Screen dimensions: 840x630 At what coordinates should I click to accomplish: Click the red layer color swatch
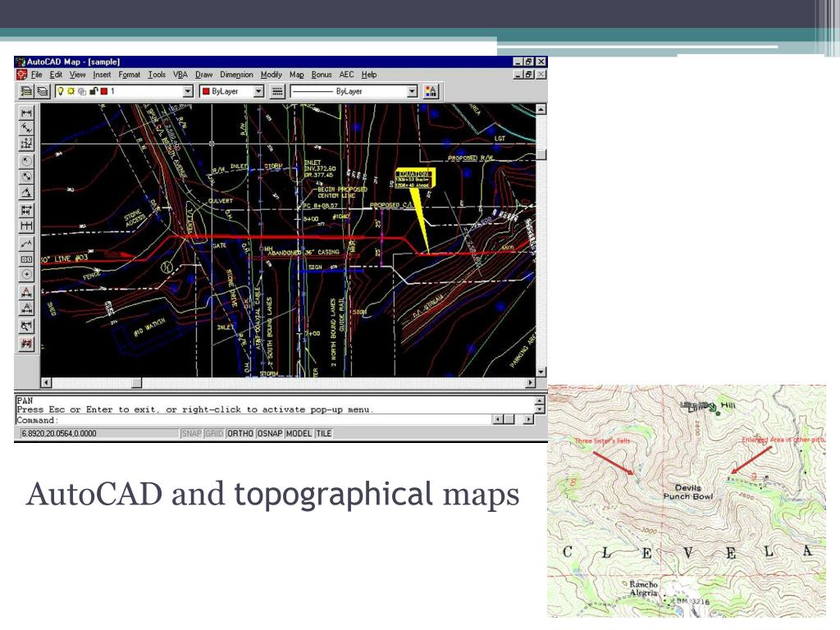coord(104,91)
